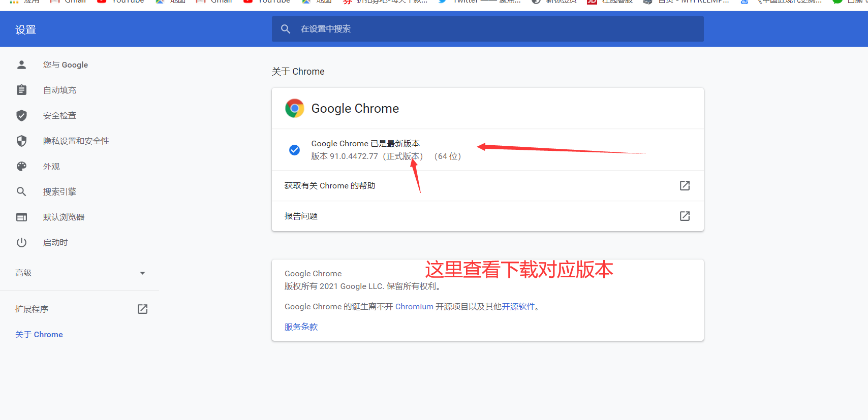Viewport: 868px width, 420px height.
Task: Click the 版权所有 2021 Google LLC copyright text
Action: tap(363, 286)
